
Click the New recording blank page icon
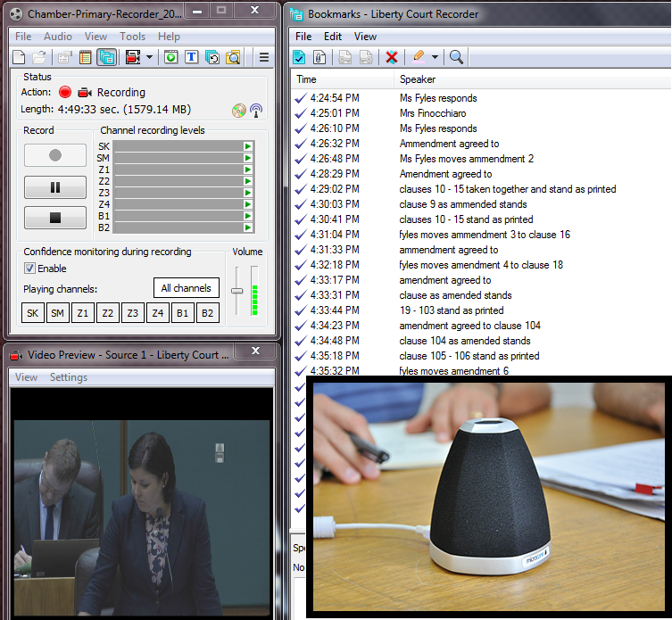[x=19, y=57]
